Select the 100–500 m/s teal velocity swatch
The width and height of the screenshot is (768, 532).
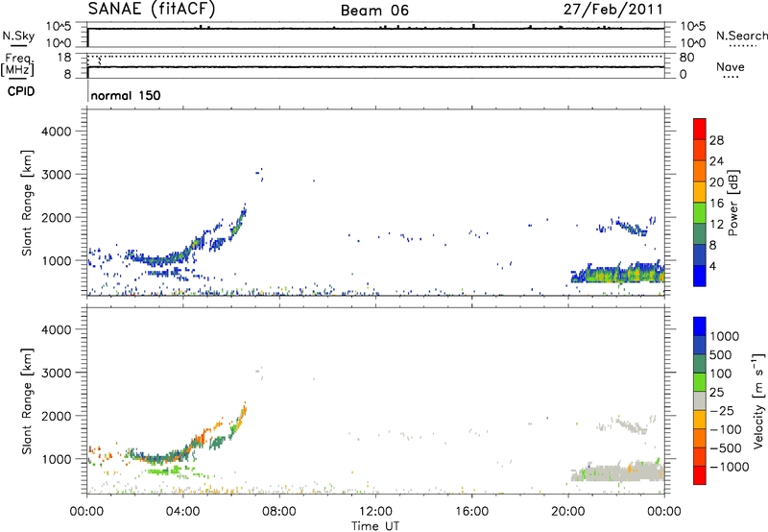pos(700,364)
